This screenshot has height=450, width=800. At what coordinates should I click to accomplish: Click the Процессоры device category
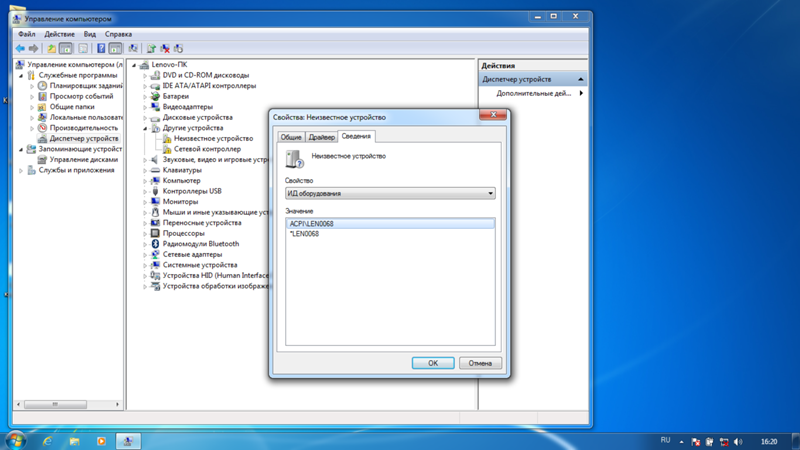[x=183, y=233]
